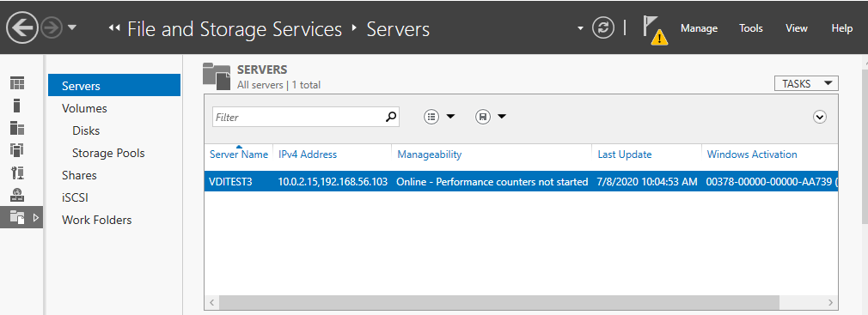Open the Dashboard icon in the sidebar
The image size is (868, 315).
coord(18,83)
